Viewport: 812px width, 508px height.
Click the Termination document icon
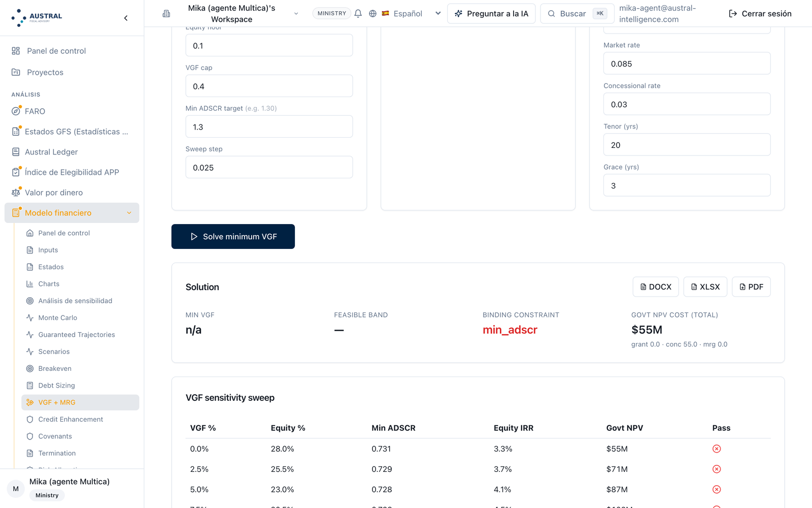30,453
